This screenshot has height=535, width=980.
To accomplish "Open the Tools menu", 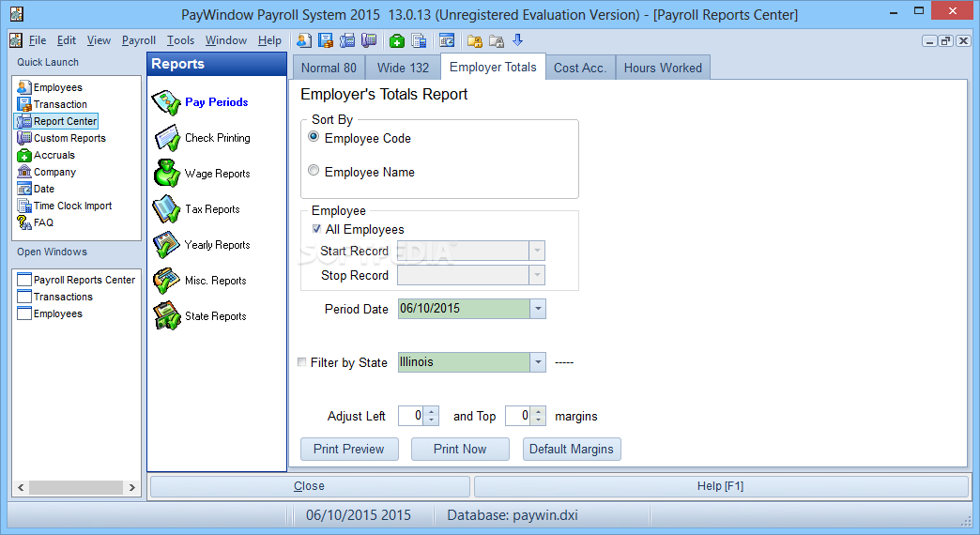I will point(180,40).
